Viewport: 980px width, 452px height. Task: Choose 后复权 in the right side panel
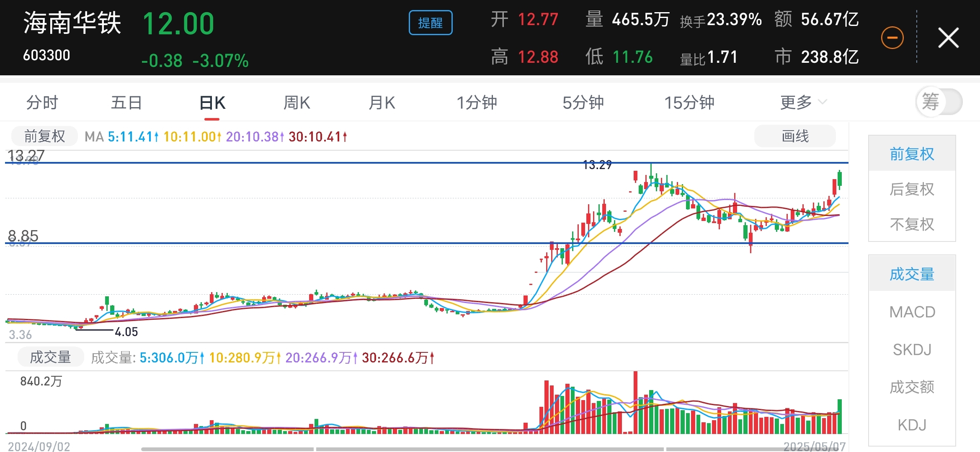pyautogui.click(x=912, y=189)
